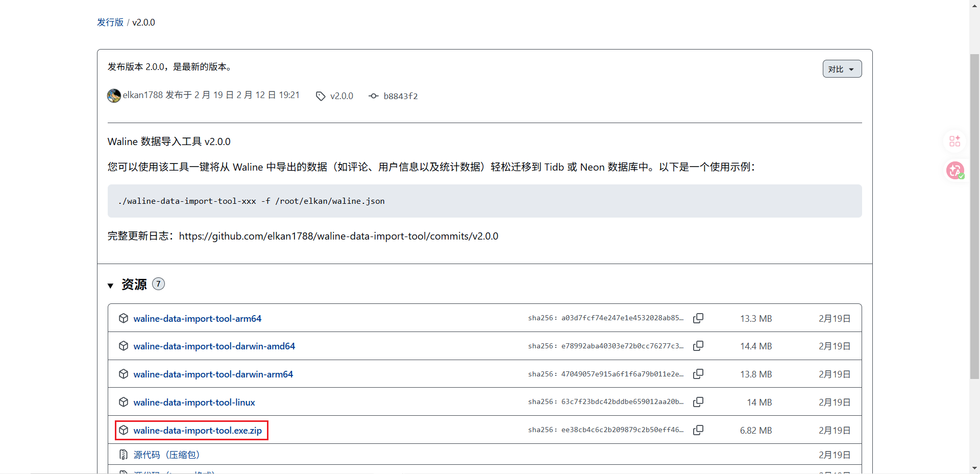Go to 发行版 breadcrumb link

[110, 22]
